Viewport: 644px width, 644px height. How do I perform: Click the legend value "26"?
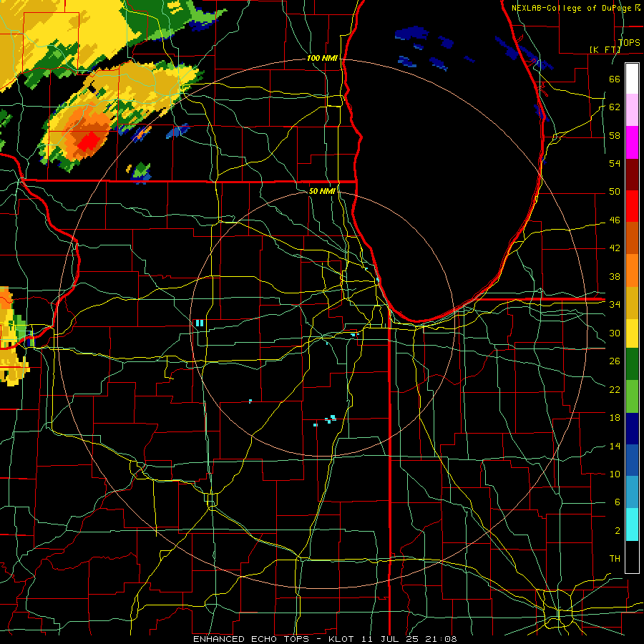tap(615, 361)
